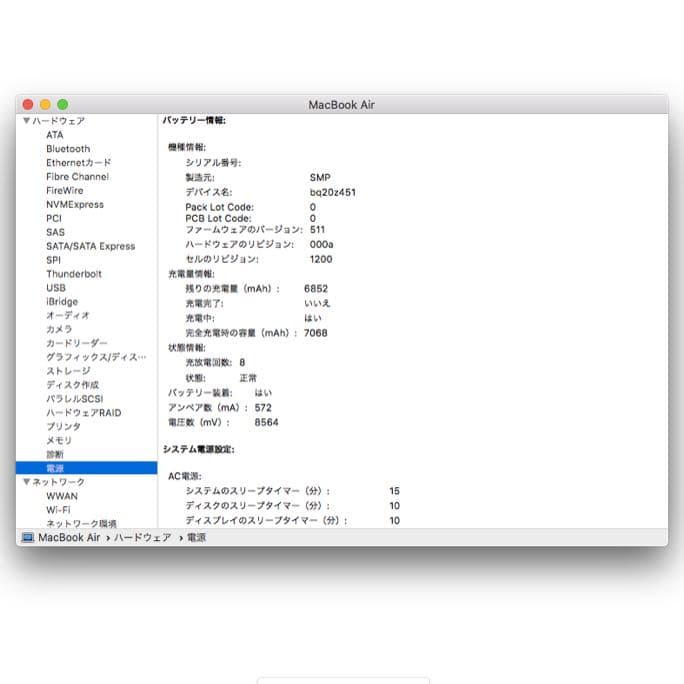This screenshot has height=684, width=684.
Task: Click the システム電源設定 heading
Action: 198,449
